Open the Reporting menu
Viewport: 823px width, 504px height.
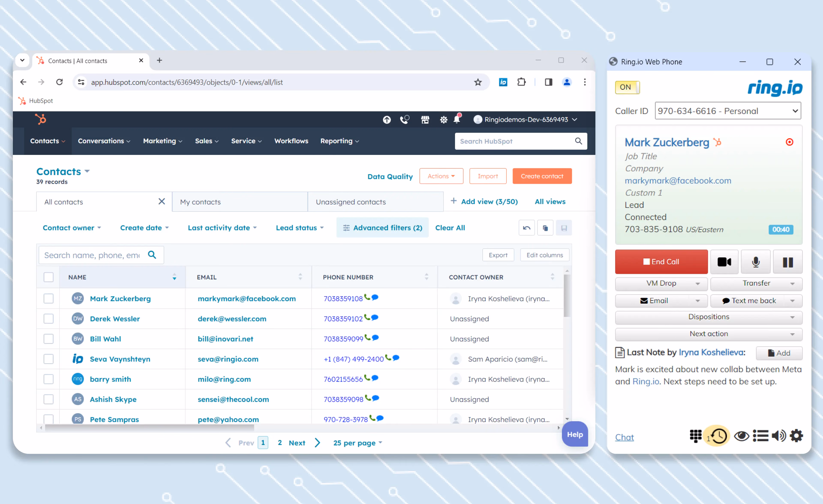coord(340,141)
